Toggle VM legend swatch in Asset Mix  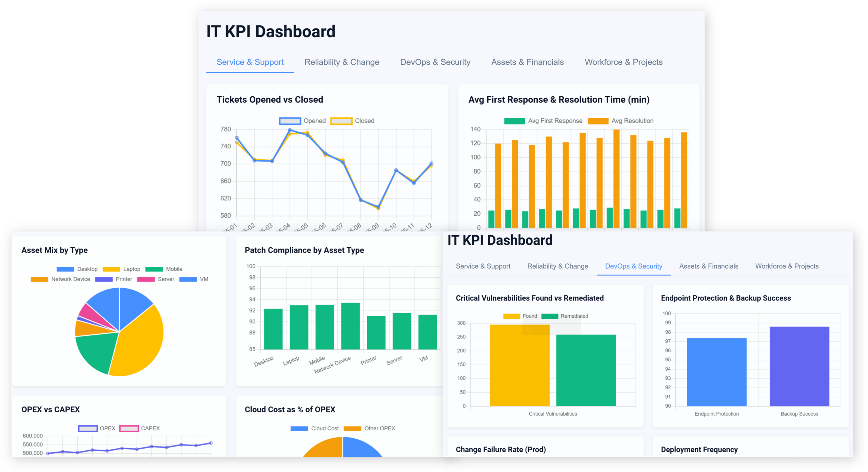click(x=188, y=279)
